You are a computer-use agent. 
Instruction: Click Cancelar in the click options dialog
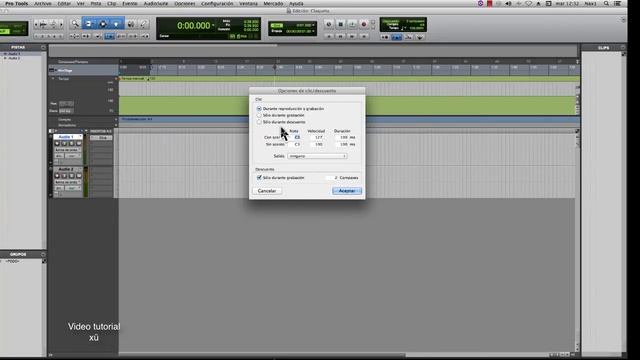[267, 191]
